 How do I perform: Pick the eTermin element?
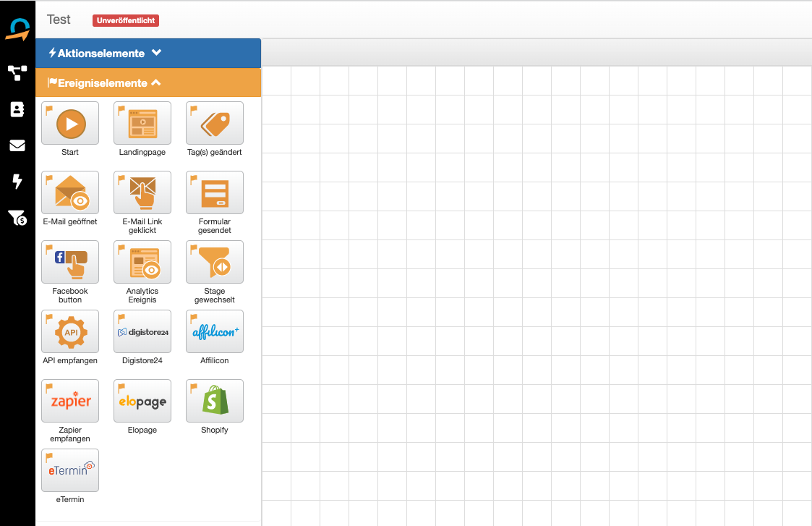pos(70,470)
